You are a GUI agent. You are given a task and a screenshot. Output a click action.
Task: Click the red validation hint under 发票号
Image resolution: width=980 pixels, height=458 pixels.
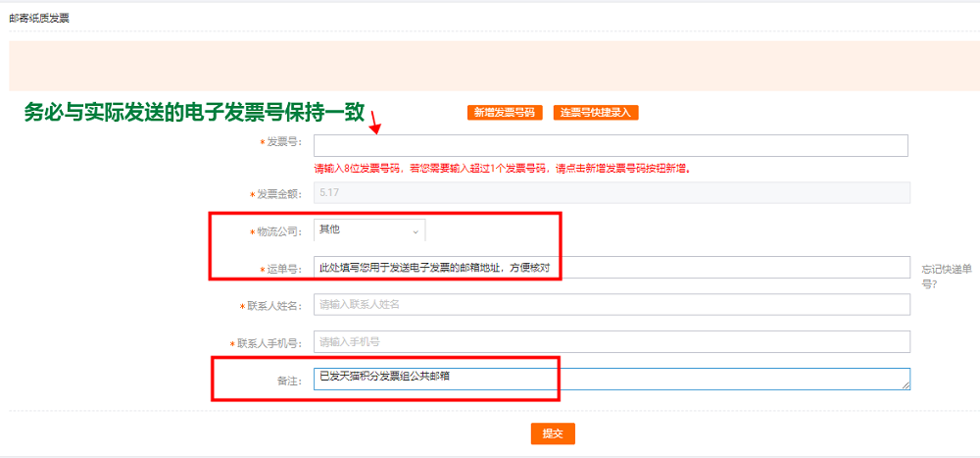[x=502, y=169]
